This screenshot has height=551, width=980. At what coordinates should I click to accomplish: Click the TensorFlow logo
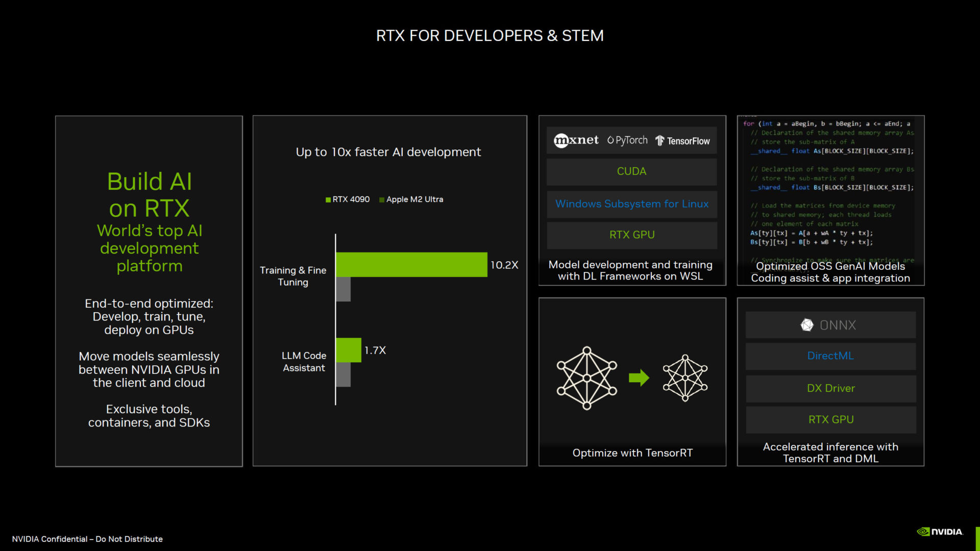[682, 141]
